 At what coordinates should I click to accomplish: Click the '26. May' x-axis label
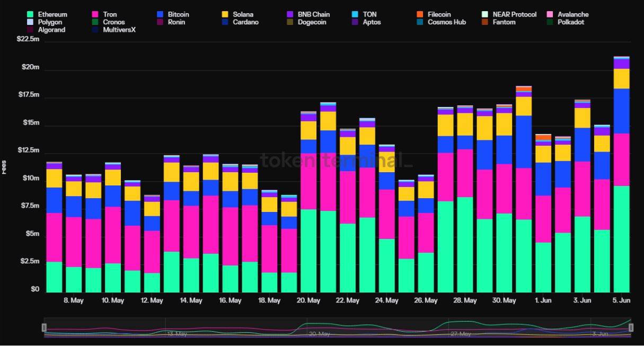click(x=426, y=300)
